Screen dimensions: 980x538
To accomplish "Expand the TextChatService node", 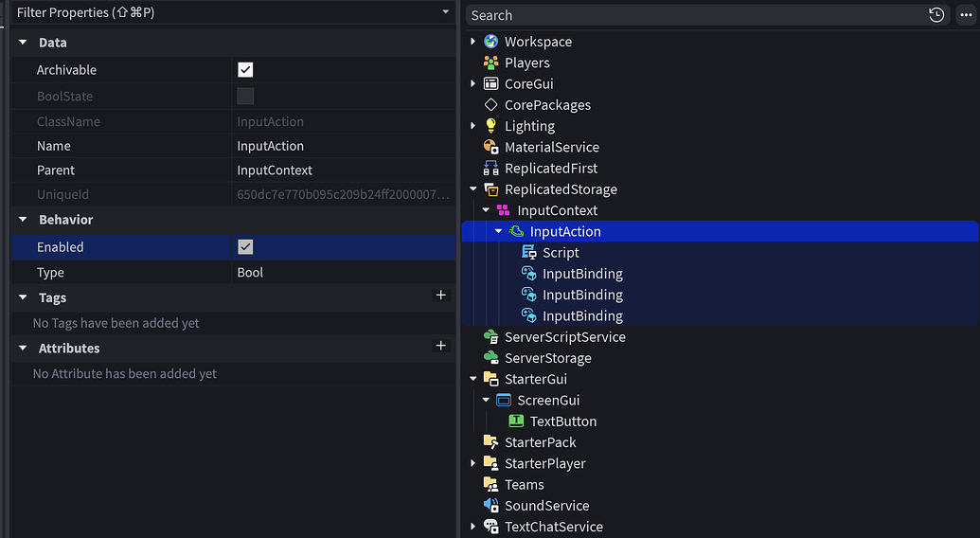I will coord(473,527).
